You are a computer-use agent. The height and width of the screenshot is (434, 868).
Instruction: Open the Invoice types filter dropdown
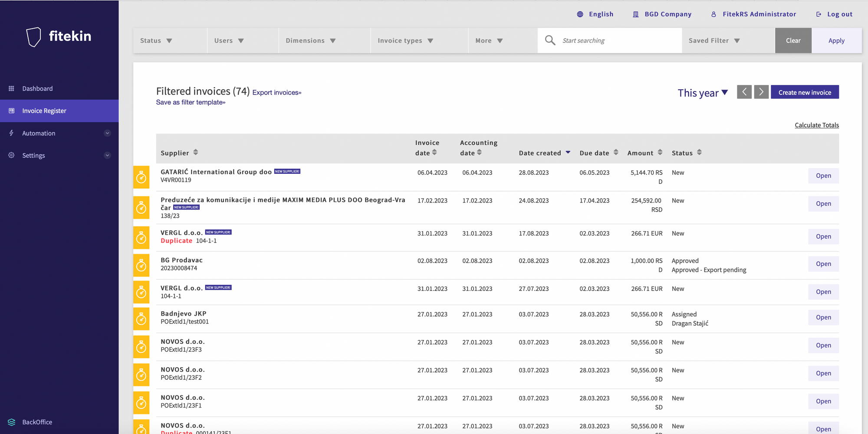point(405,41)
